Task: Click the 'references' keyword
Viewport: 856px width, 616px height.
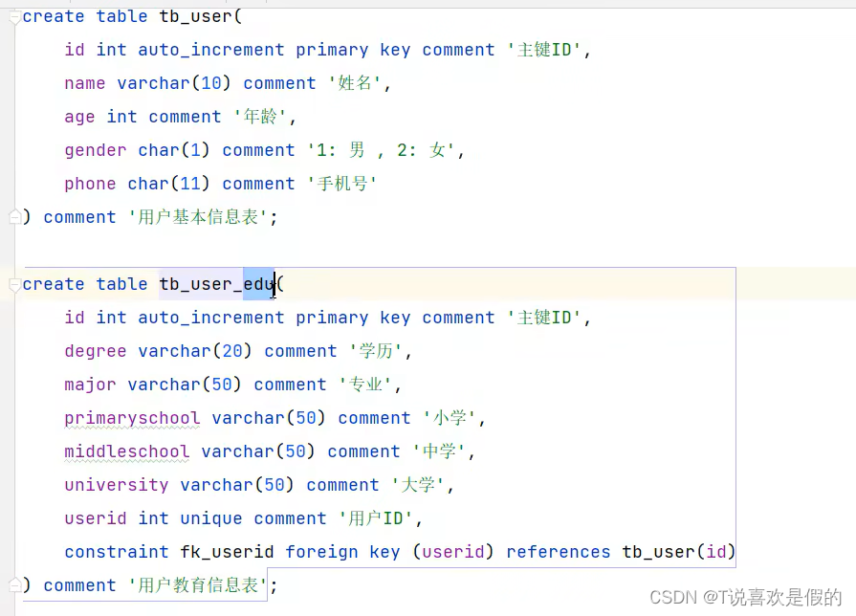Action: point(558,552)
